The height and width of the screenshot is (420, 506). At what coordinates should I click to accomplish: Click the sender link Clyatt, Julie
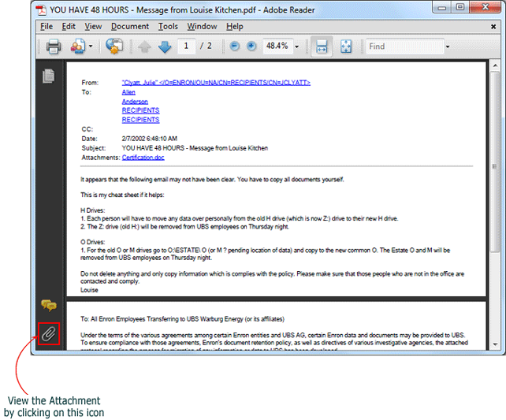(216, 83)
